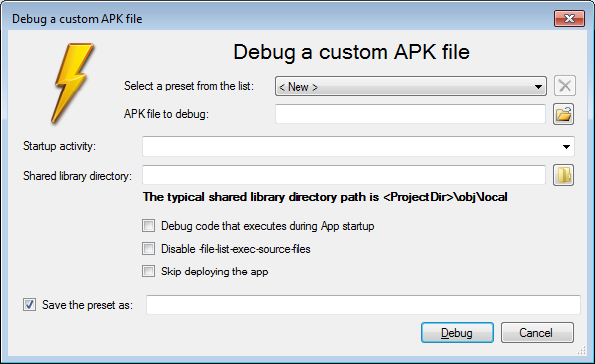Click the resize grip in dialog corner
Image resolution: width=595 pixels, height=364 pixels.
(581, 351)
